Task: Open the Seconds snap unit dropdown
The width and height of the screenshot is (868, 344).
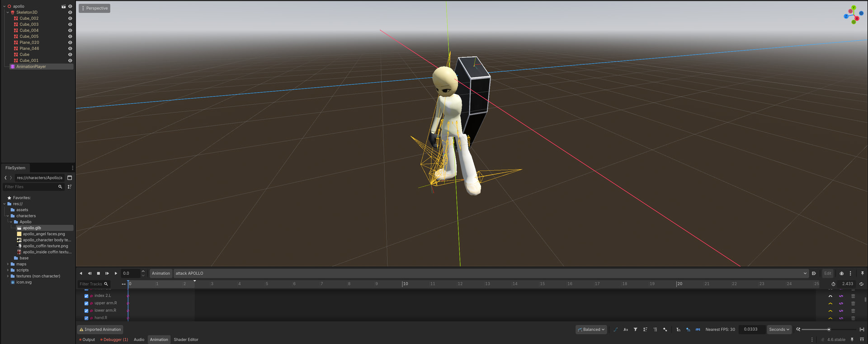Action: (778, 330)
